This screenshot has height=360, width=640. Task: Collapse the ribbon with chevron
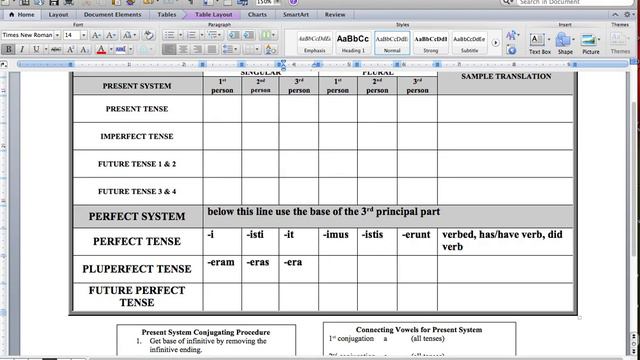[615, 14]
